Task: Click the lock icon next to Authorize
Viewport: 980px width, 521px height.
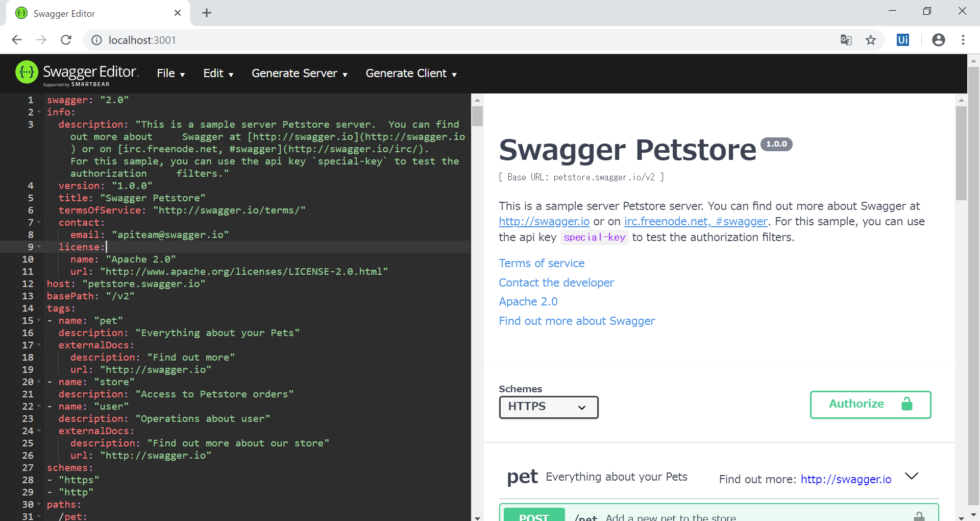Action: (906, 404)
